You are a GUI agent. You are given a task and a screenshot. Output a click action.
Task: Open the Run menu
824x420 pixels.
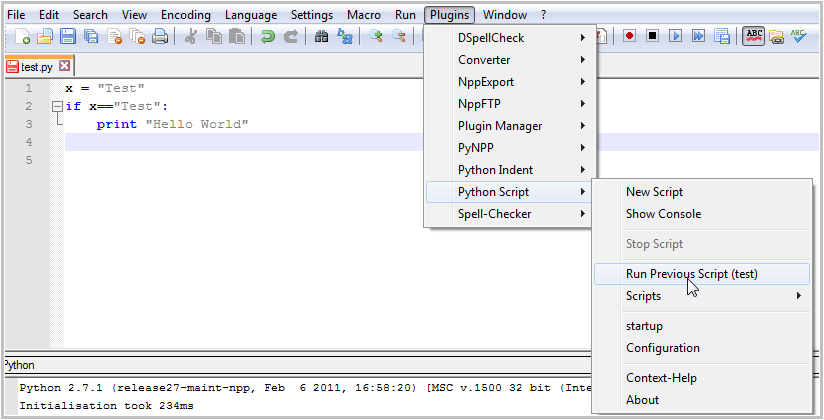405,15
